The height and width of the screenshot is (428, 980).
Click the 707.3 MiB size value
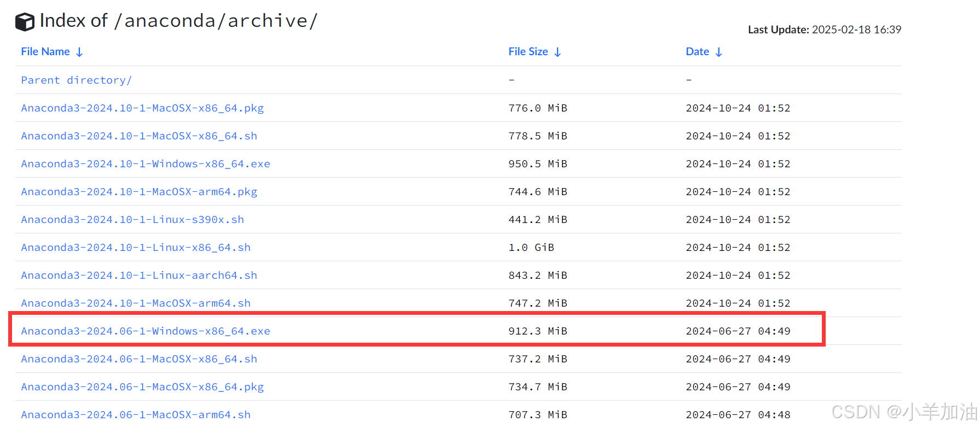538,415
